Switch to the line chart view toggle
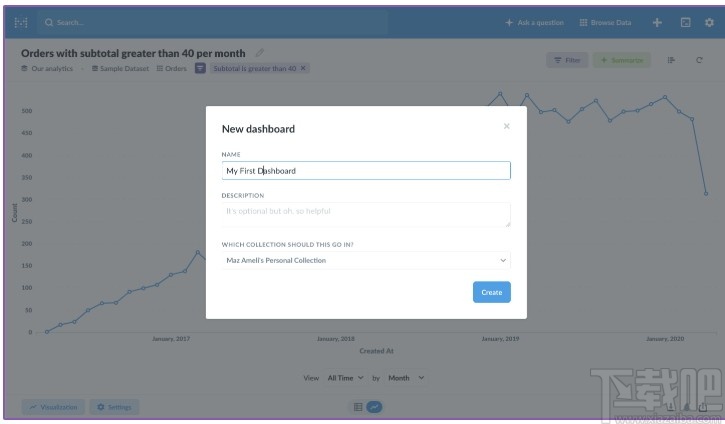The image size is (725, 424). click(x=374, y=407)
